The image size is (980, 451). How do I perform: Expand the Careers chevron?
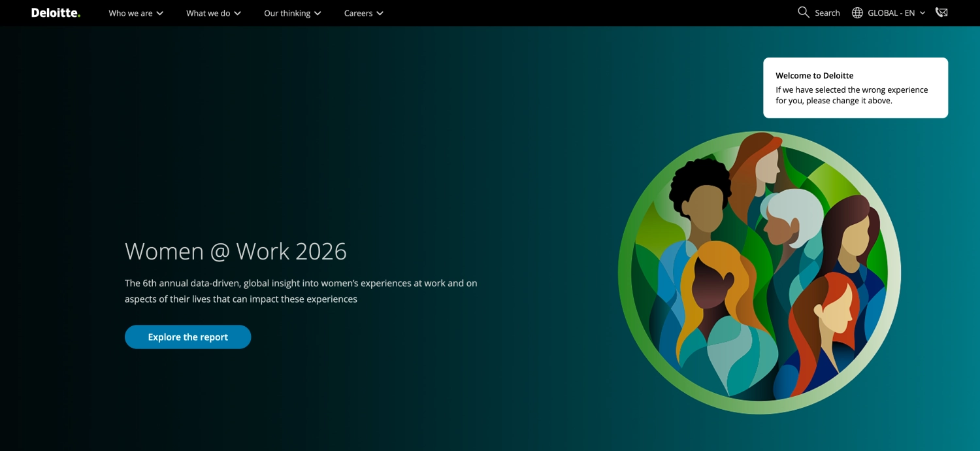point(380,13)
